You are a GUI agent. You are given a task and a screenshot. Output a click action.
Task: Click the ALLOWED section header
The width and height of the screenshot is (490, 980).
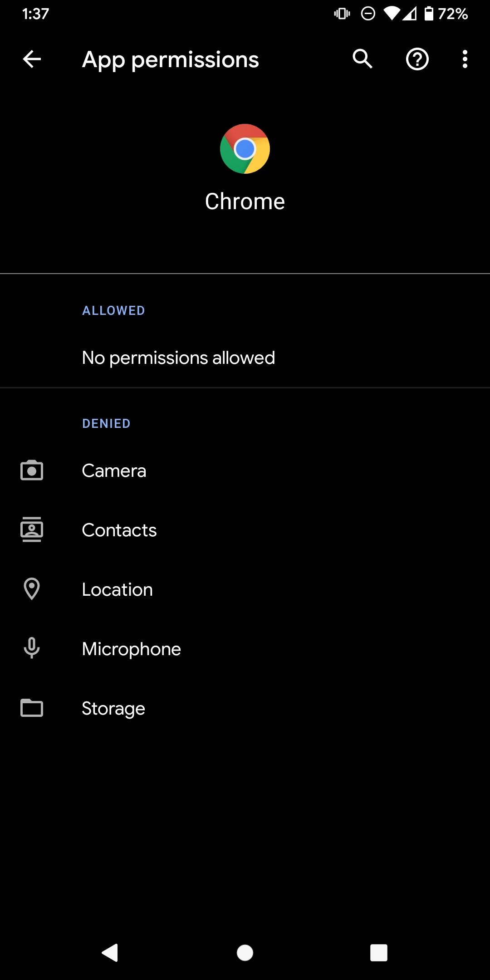pyautogui.click(x=113, y=310)
